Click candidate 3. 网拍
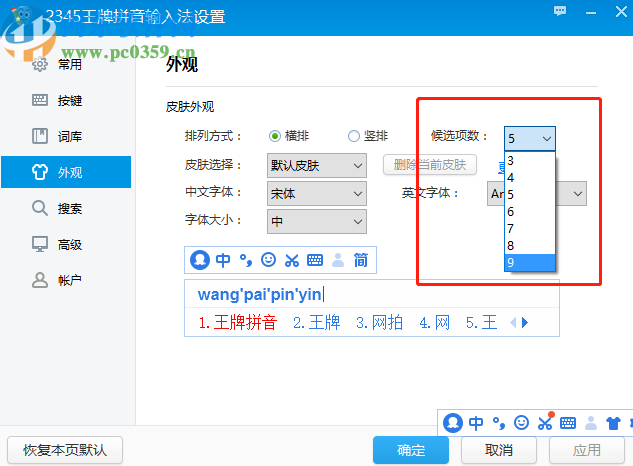Image resolution: width=633 pixels, height=466 pixels. pyautogui.click(x=379, y=323)
